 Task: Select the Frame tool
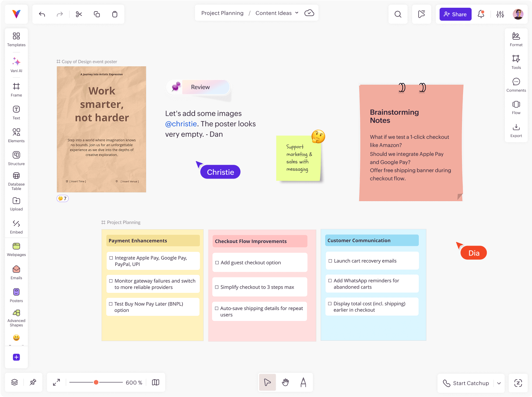pos(16,89)
